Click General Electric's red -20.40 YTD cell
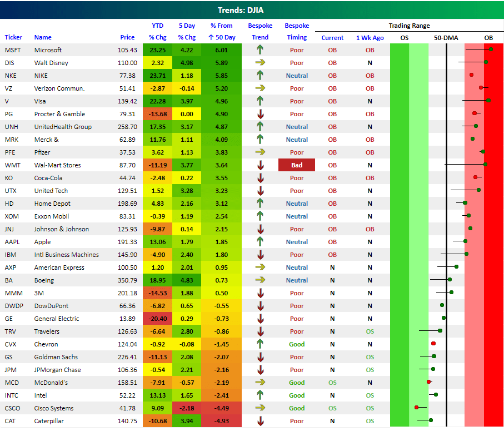Screen dimensions: 504x431 (x=158, y=319)
